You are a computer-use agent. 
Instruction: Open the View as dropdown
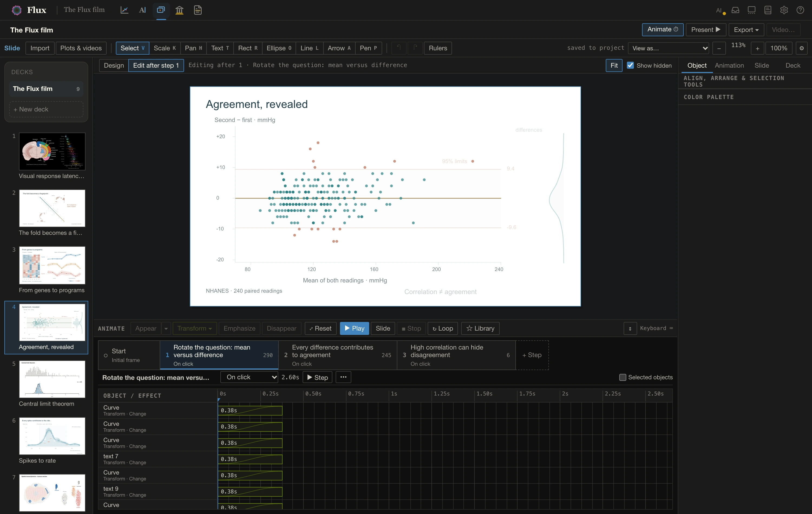click(668, 48)
